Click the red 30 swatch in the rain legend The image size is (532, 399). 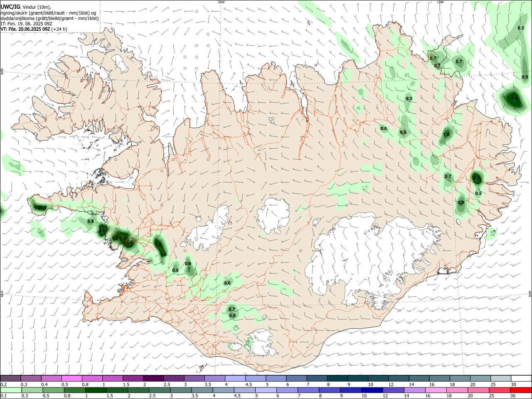coord(521,390)
